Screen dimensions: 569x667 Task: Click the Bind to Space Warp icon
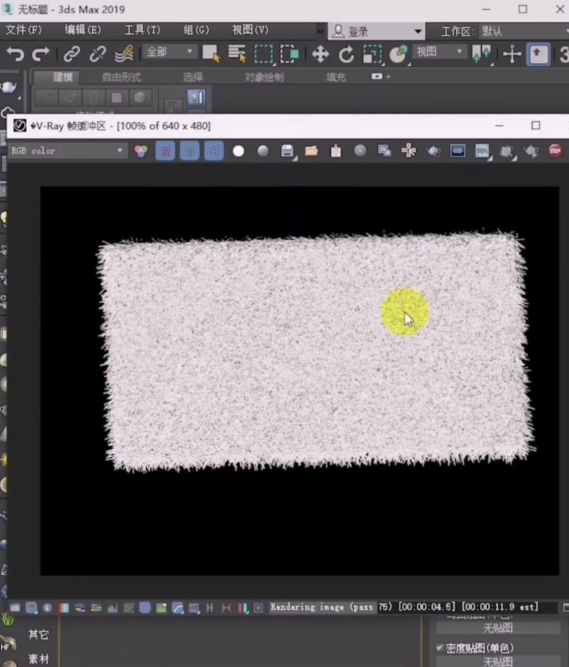click(x=124, y=54)
